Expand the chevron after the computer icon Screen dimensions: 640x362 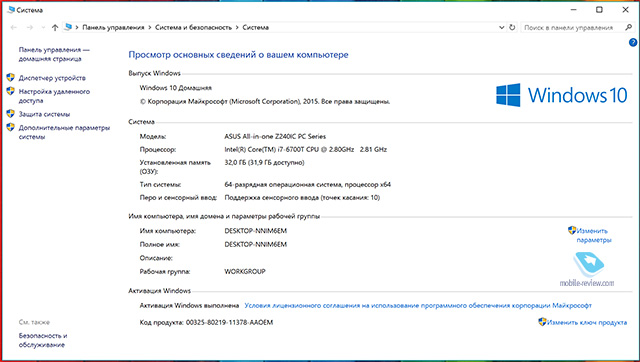pyautogui.click(x=77, y=27)
